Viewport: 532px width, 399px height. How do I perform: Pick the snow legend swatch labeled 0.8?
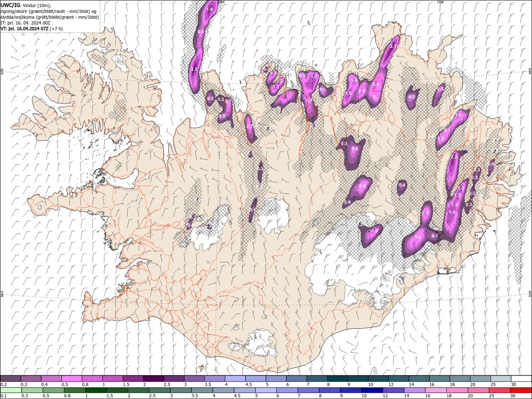tap(92, 379)
